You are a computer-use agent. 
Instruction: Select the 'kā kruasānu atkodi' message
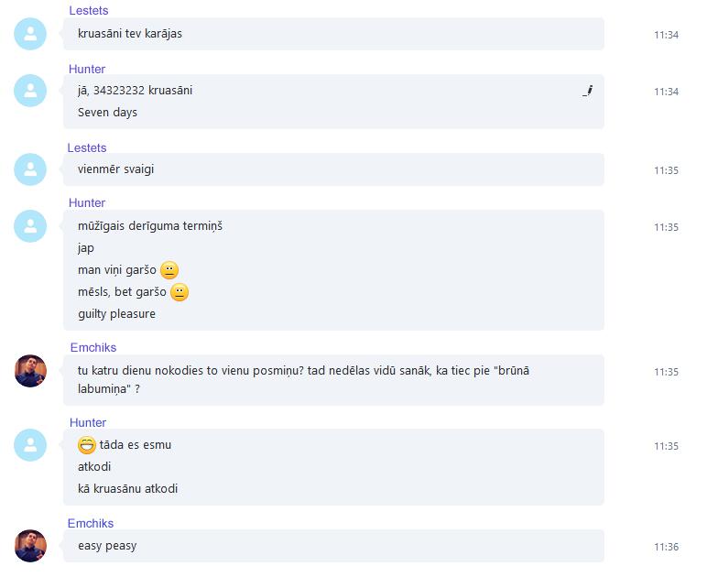pyautogui.click(x=127, y=489)
